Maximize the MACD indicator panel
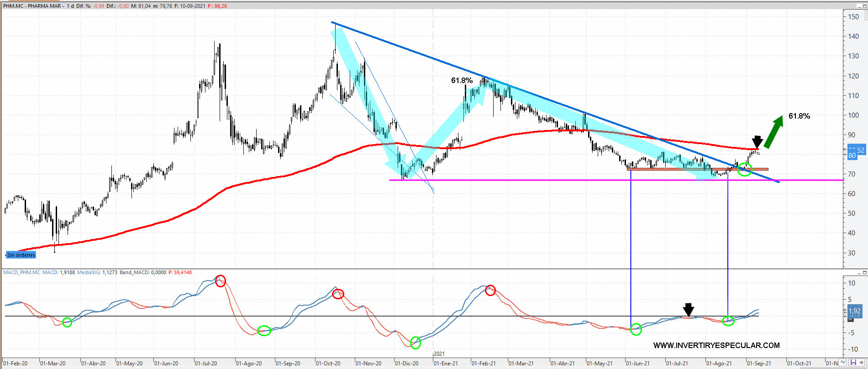Viewport: 868px width, 369px height. coord(865,273)
